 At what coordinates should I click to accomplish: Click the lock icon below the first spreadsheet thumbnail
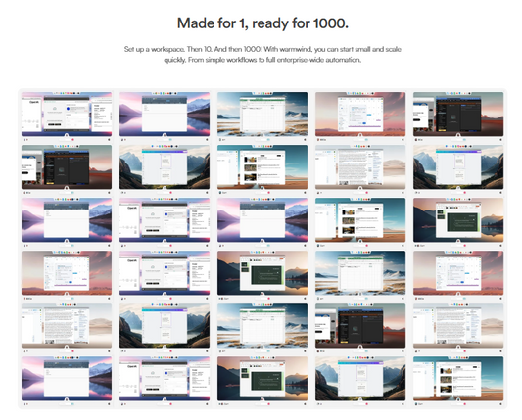pos(262,135)
